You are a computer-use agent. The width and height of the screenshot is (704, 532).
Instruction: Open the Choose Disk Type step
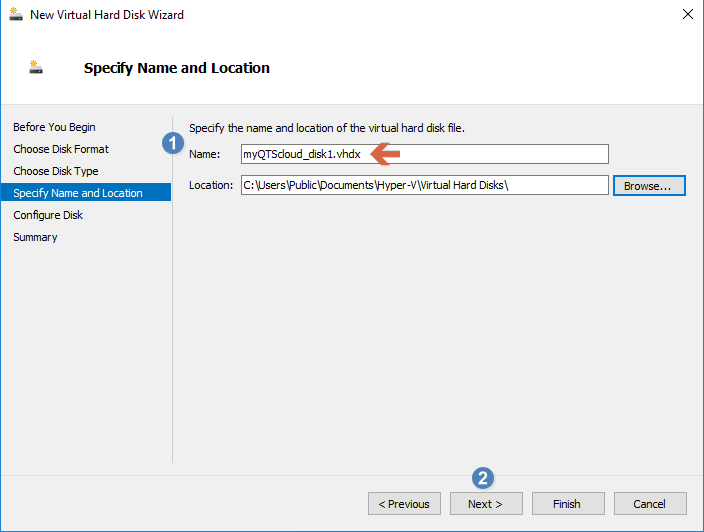pos(56,171)
